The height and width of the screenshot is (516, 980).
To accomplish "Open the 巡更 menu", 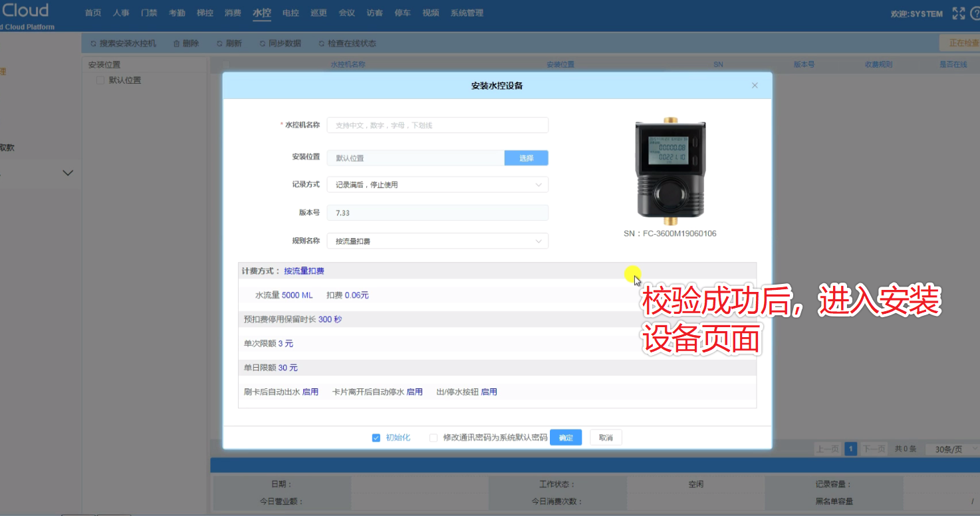I will (318, 13).
